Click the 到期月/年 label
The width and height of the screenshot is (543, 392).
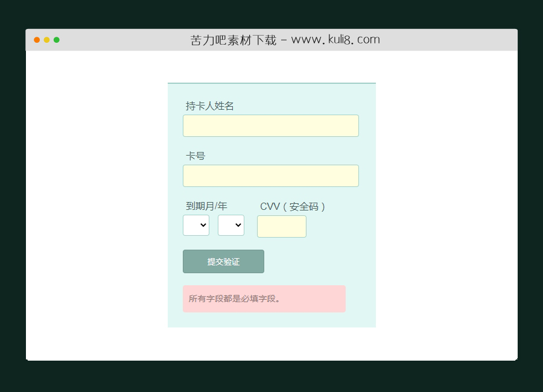[206, 206]
